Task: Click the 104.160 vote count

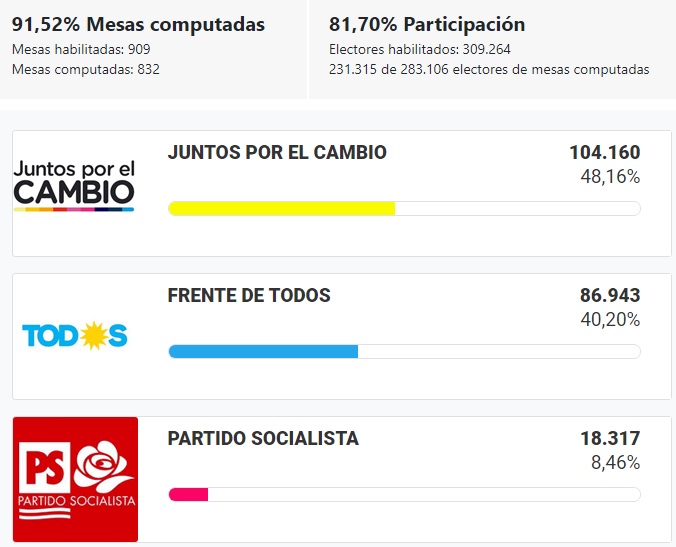Action: 604,153
